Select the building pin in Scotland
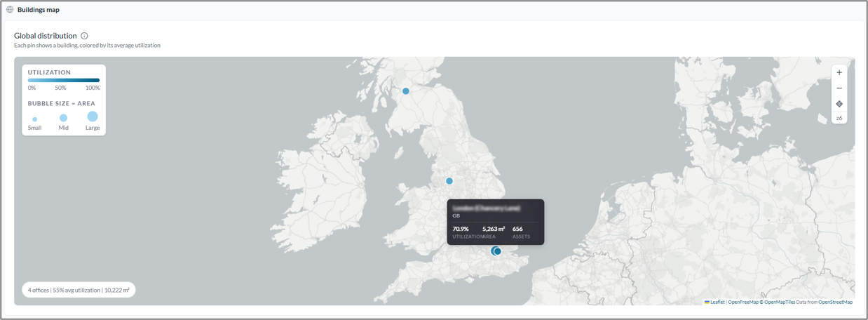Viewport: 868px width, 320px height. tap(405, 91)
